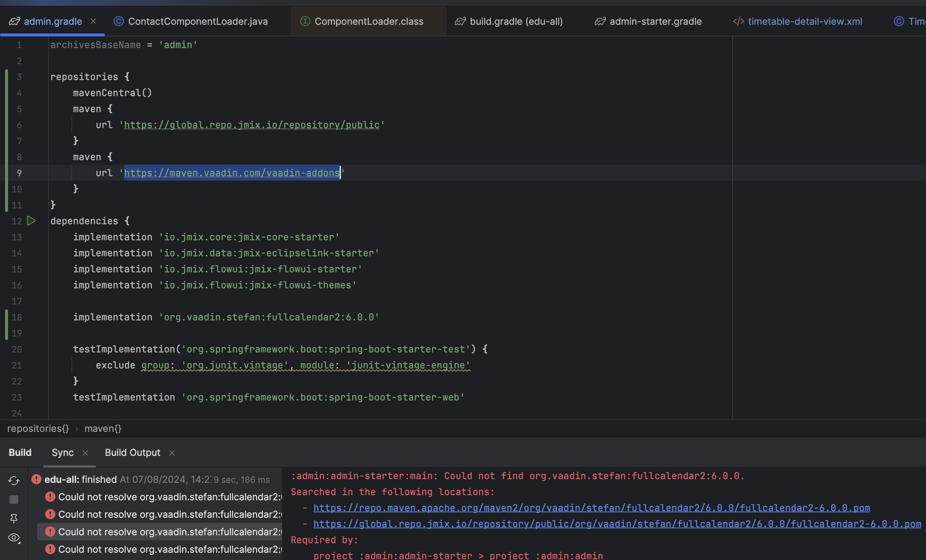Open the ComponentLoader.class tab

368,21
